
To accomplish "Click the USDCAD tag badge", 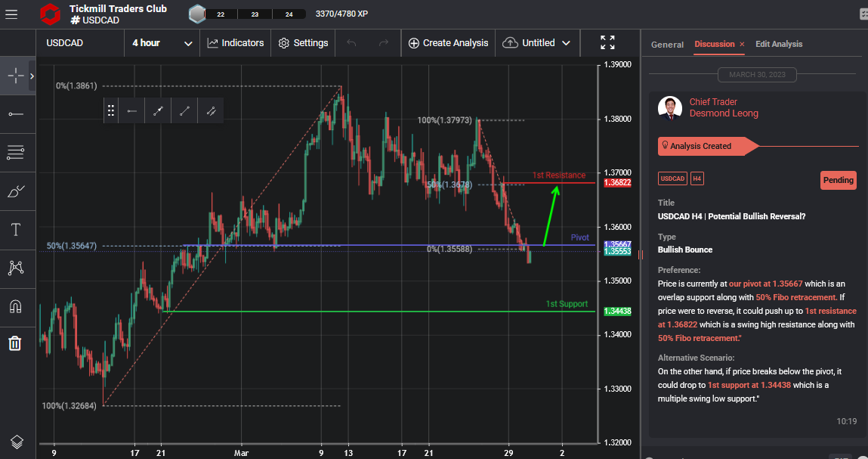I will coord(672,178).
